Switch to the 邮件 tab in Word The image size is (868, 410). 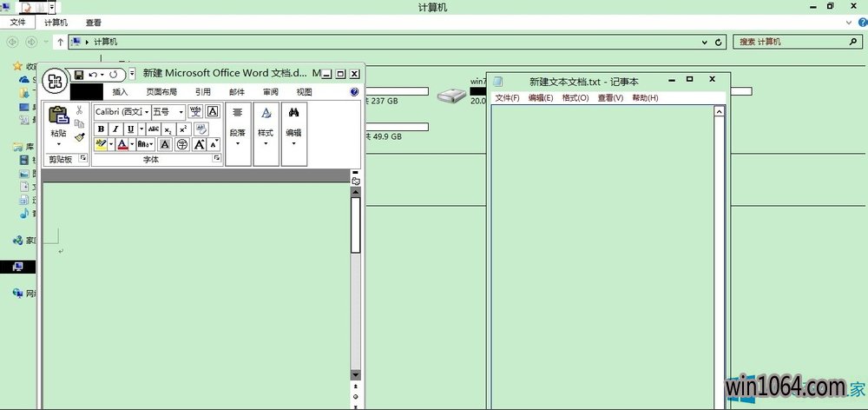(x=237, y=92)
